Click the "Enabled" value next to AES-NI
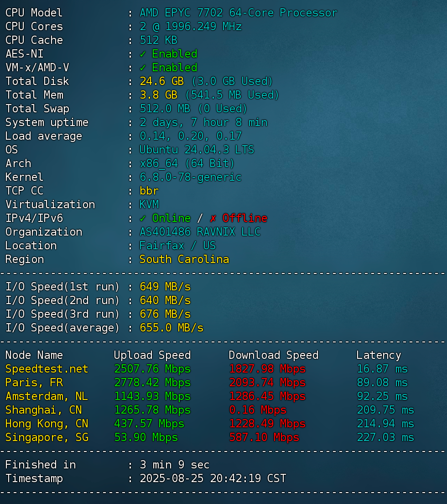The height and width of the screenshot is (504, 447). click(x=174, y=54)
